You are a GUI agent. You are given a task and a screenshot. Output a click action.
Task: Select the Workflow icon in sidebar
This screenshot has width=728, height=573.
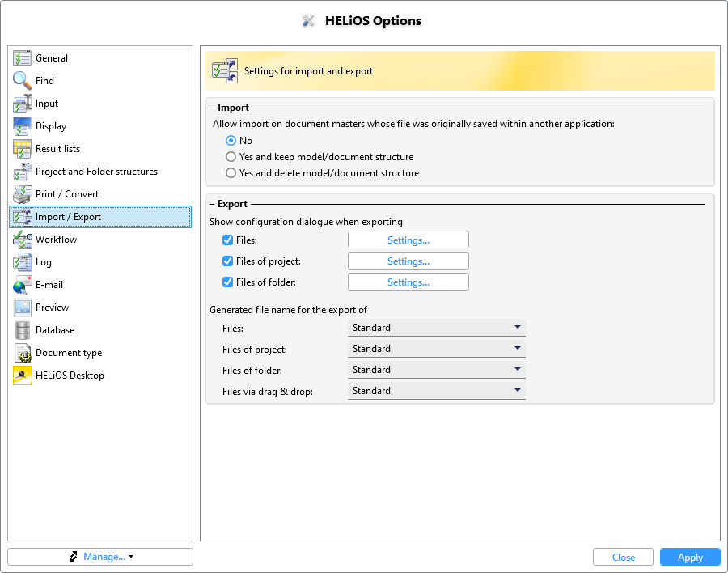[22, 240]
